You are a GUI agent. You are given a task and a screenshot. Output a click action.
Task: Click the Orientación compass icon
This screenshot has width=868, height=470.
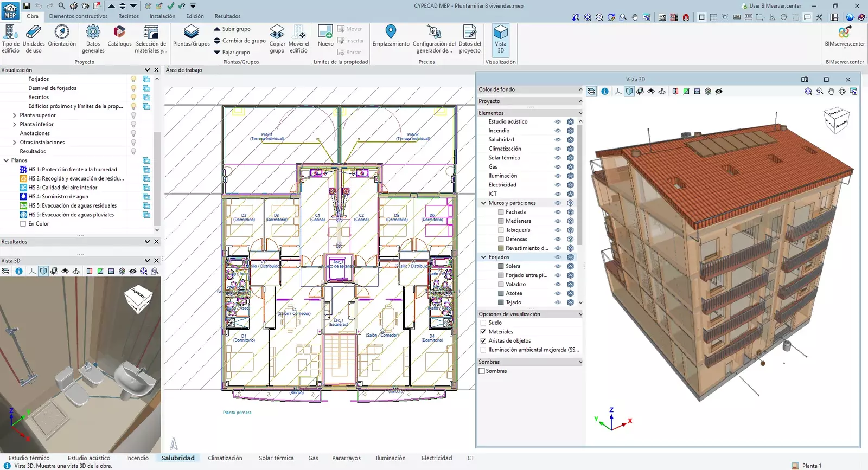62,33
